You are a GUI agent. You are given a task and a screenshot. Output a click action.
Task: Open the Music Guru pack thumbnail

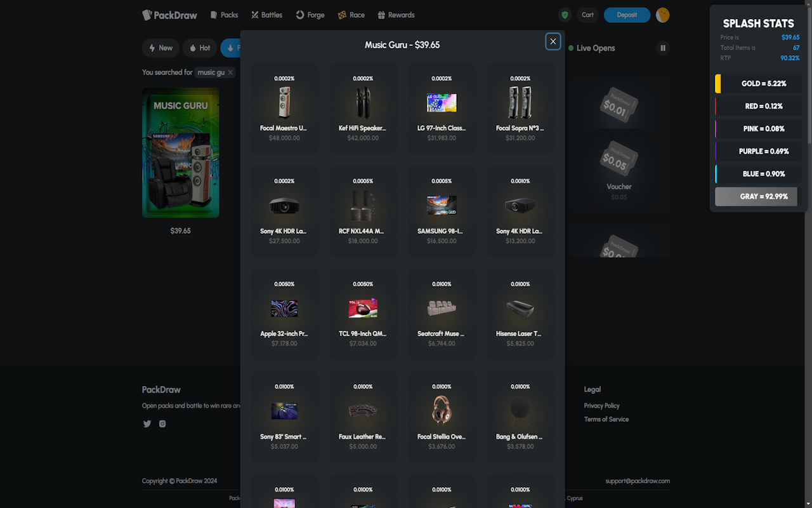[180, 152]
